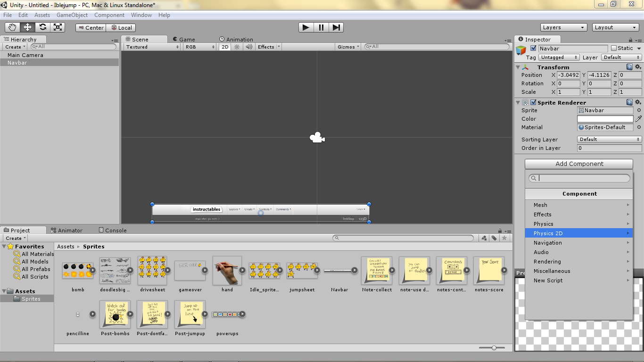
Task: Choose New Script in component list
Action: tap(579, 280)
